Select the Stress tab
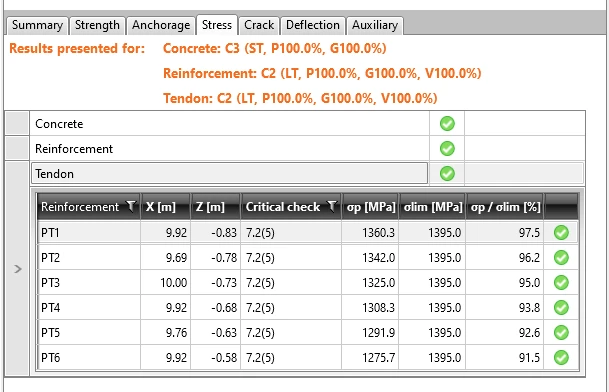This screenshot has width=609, height=392. (217, 25)
